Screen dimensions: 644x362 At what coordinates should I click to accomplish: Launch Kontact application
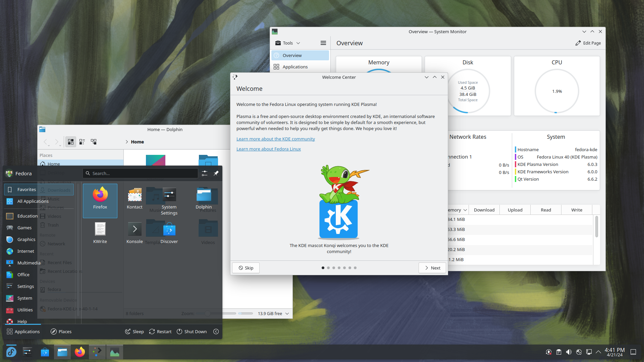(x=134, y=197)
